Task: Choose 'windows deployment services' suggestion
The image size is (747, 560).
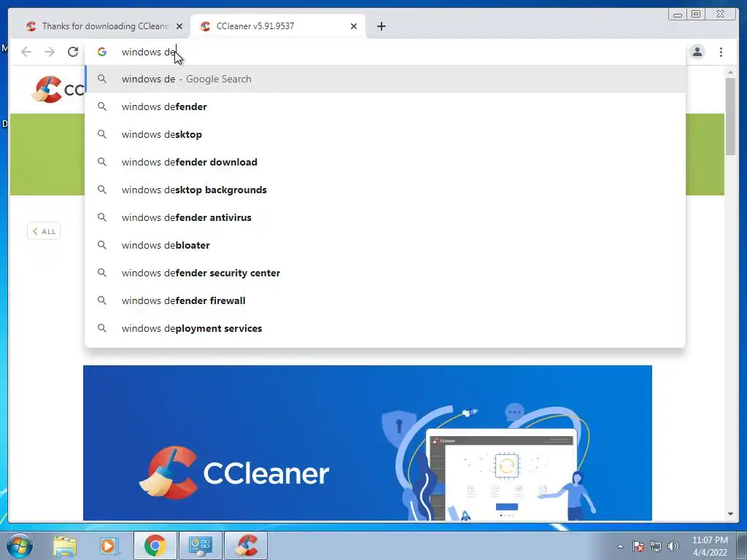Action: click(x=385, y=328)
